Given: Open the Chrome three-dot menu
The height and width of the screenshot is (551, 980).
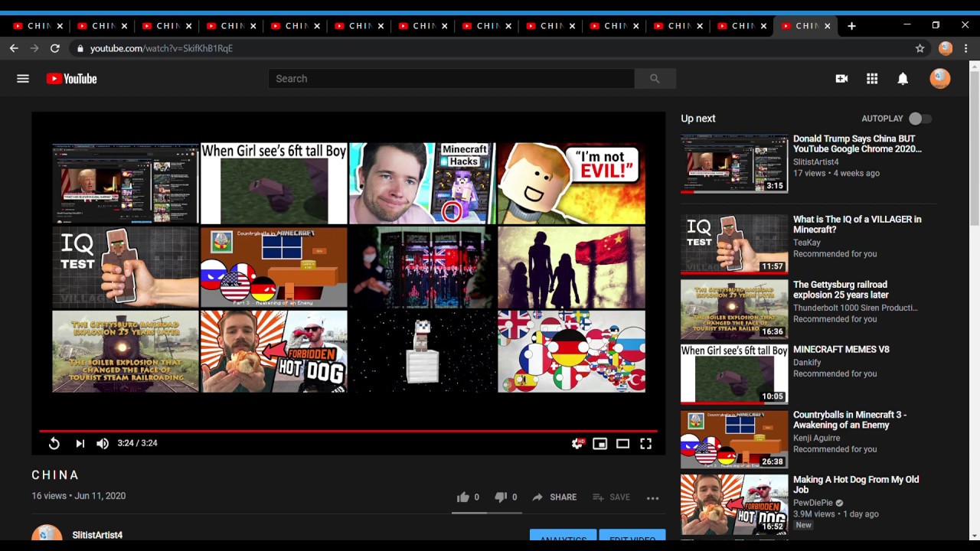Looking at the screenshot, I should point(966,48).
